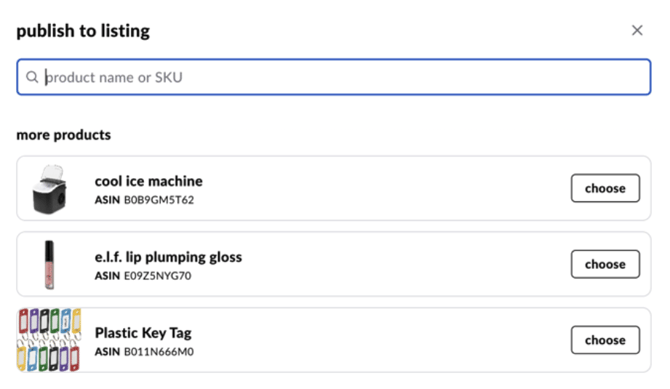Image resolution: width=670 pixels, height=389 pixels.
Task: Select ASIN code B0B9GM5T62
Action: [159, 200]
